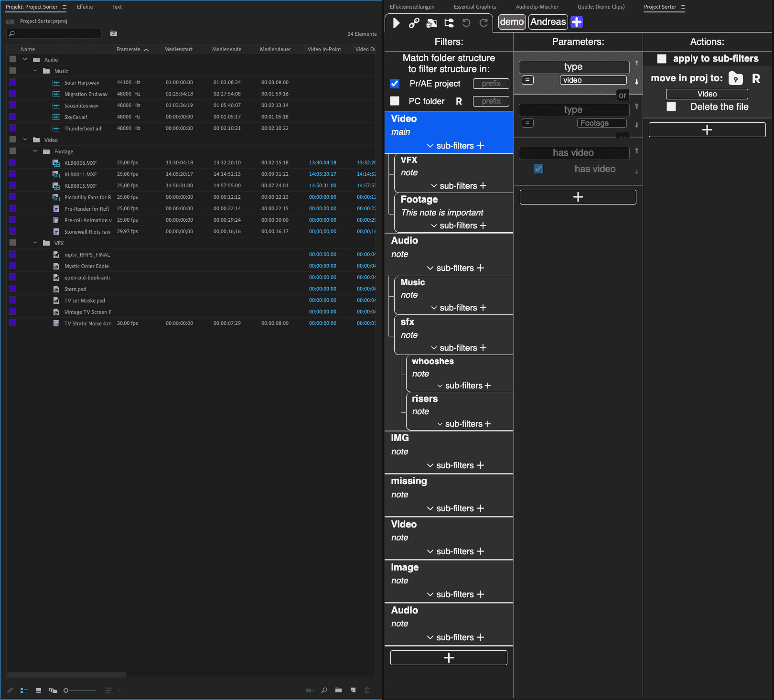Open the folder structure icon in the toolbar
This screenshot has width=774, height=700.
(x=449, y=22)
